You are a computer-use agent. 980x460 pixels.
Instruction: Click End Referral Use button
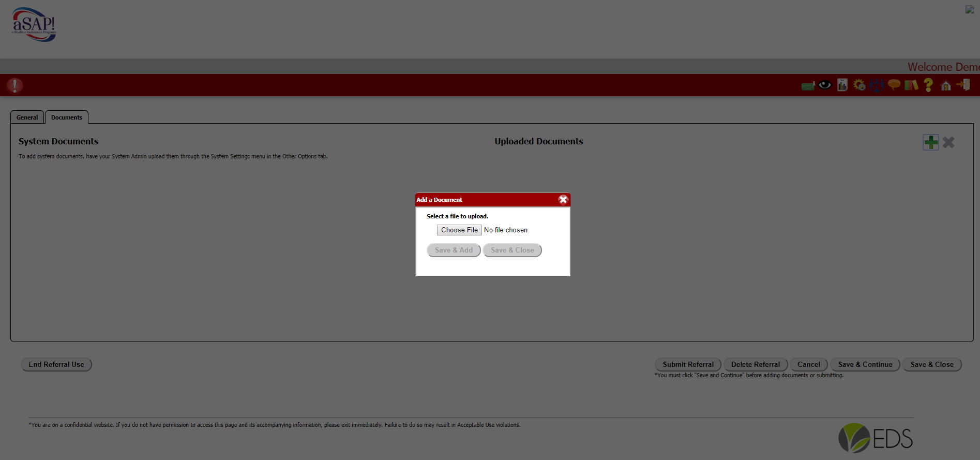pos(56,365)
